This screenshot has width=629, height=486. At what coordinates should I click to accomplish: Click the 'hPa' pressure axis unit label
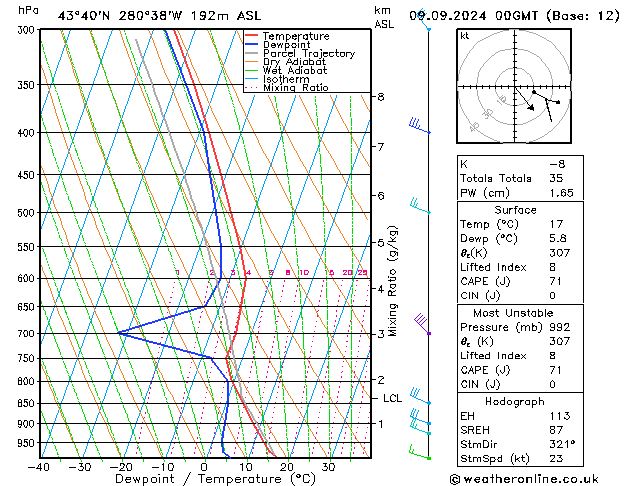coord(28,10)
